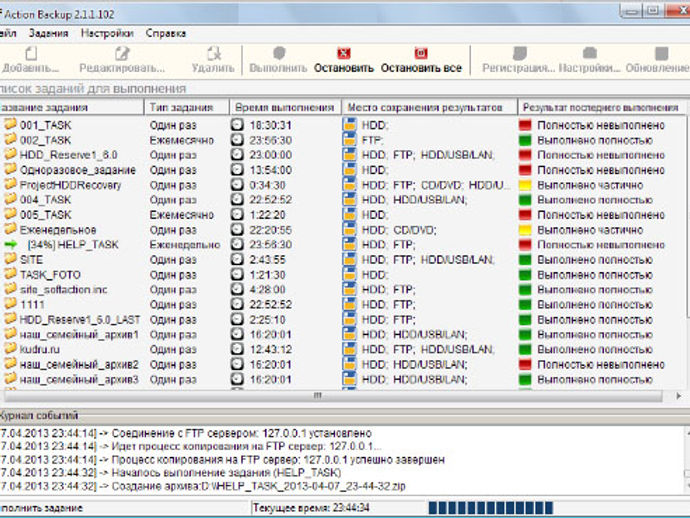Click the time value 13:54:00
The width and height of the screenshot is (690, 518).
271,170
